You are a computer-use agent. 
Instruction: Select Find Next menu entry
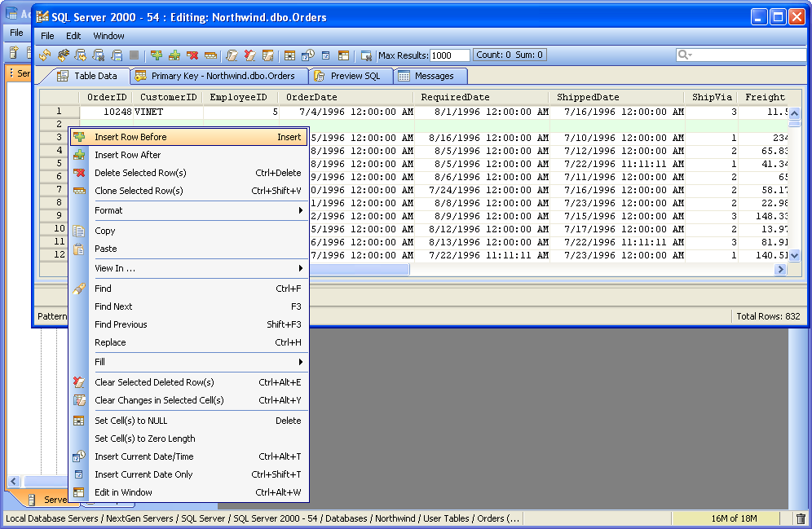click(x=189, y=306)
